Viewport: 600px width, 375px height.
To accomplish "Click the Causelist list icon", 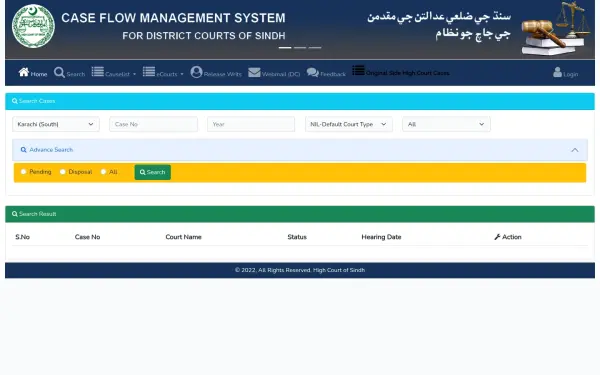I will point(98,72).
